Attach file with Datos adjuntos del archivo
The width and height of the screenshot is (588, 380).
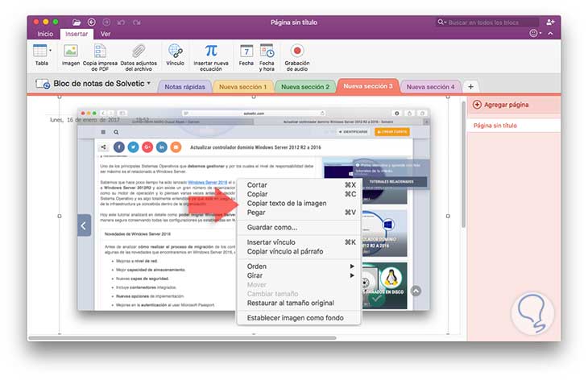click(139, 57)
